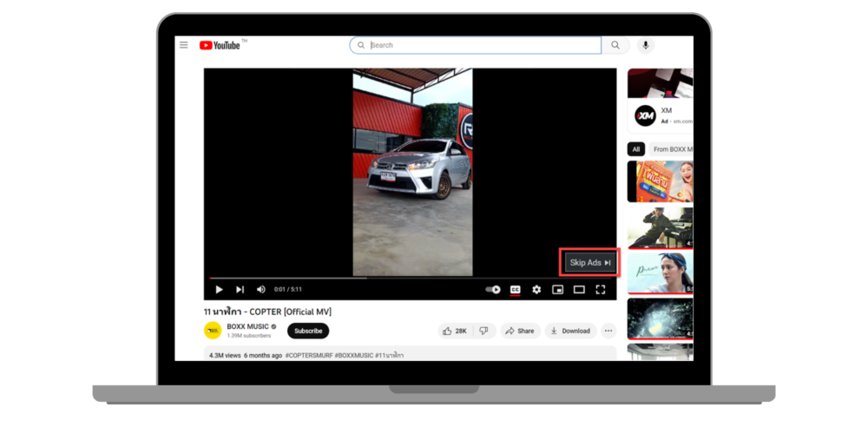Download the video

[571, 331]
